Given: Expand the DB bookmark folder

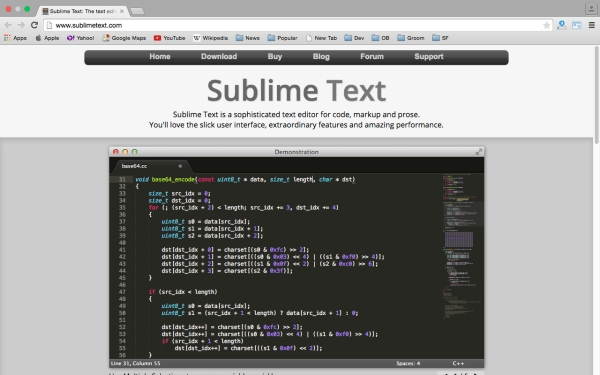Looking at the screenshot, I should click(x=381, y=38).
